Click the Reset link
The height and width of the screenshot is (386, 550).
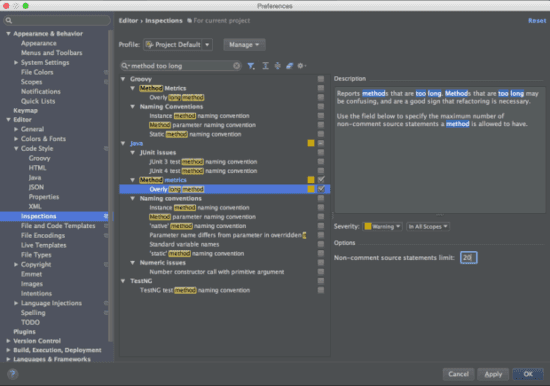pyautogui.click(x=537, y=21)
